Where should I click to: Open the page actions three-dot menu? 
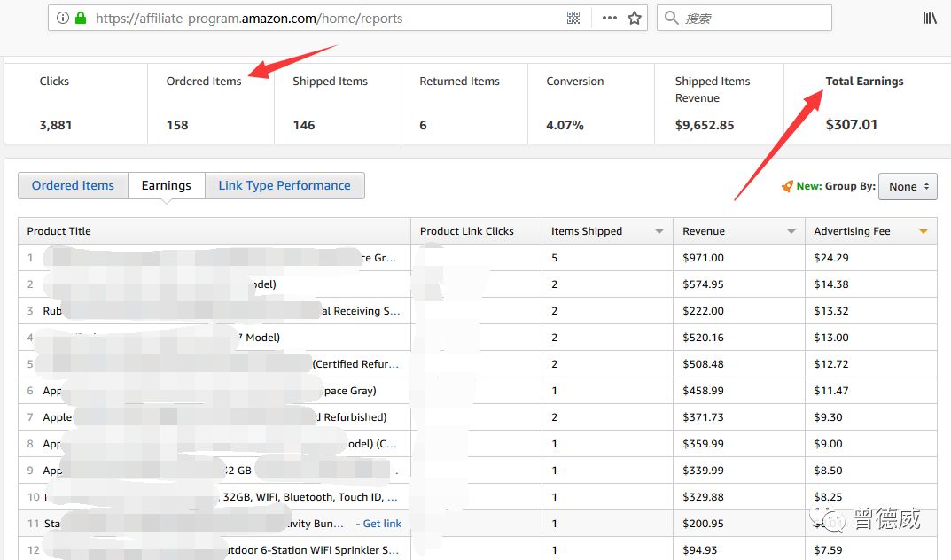(x=610, y=19)
